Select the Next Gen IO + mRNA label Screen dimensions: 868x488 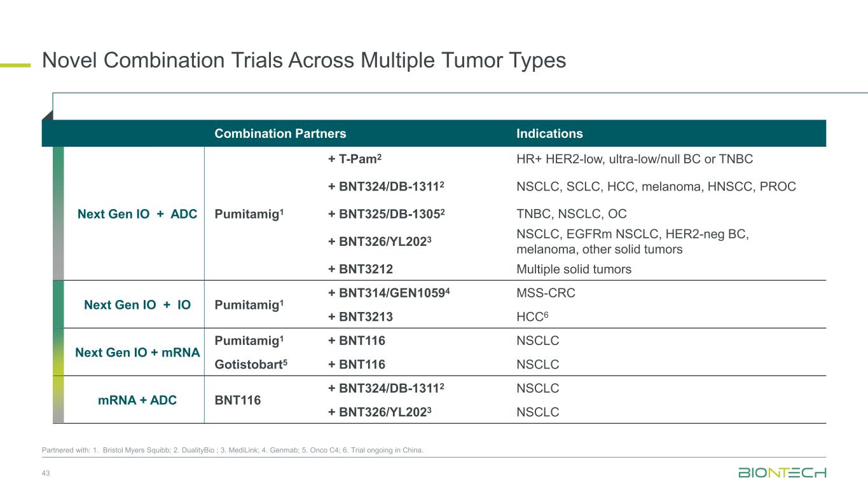tap(137, 352)
